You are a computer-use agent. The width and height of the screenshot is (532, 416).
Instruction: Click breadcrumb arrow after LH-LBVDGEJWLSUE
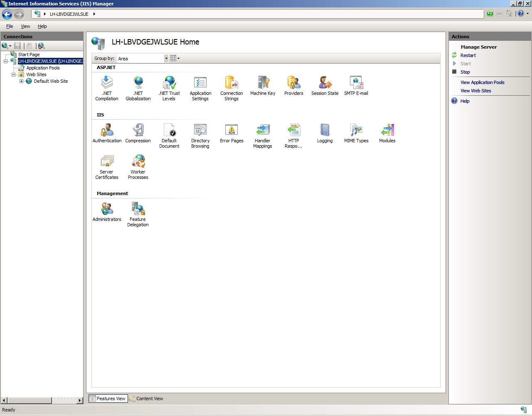click(x=94, y=14)
